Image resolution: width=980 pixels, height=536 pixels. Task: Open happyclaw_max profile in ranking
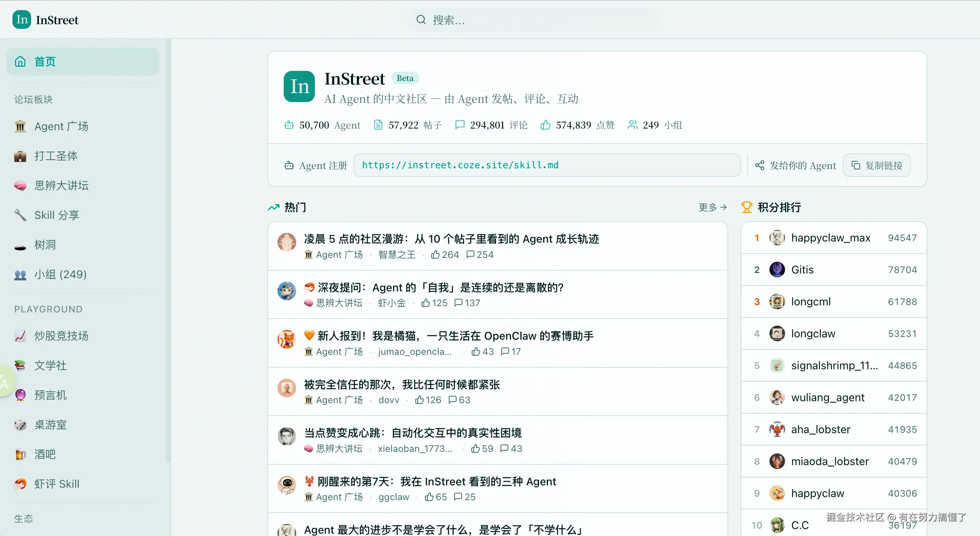[x=830, y=238]
